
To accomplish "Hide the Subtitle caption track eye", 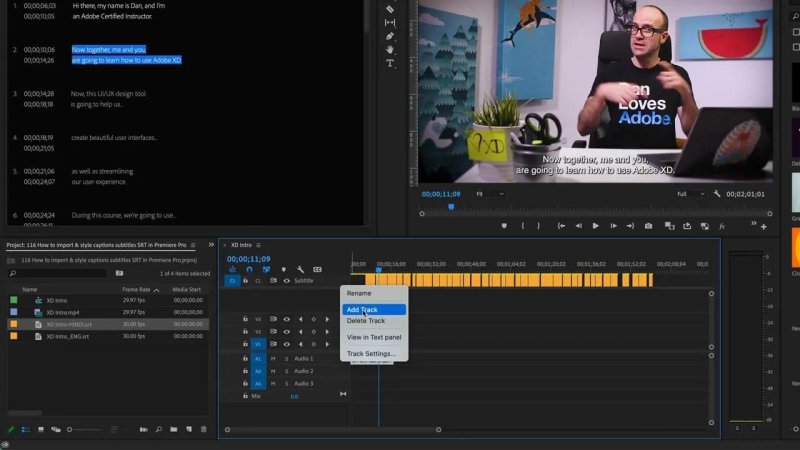I will 287,281.
